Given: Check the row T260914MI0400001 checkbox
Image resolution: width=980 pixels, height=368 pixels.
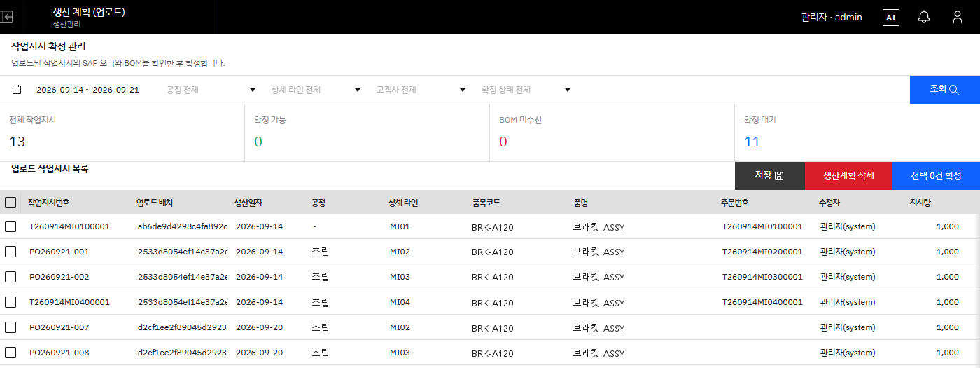Looking at the screenshot, I should pyautogui.click(x=10, y=302).
